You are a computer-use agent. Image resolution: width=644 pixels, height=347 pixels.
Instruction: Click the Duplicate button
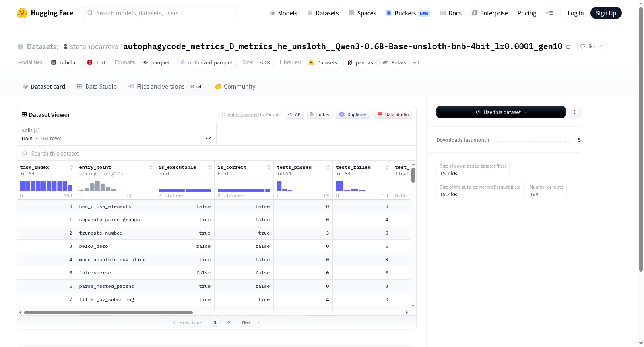pyautogui.click(x=353, y=114)
